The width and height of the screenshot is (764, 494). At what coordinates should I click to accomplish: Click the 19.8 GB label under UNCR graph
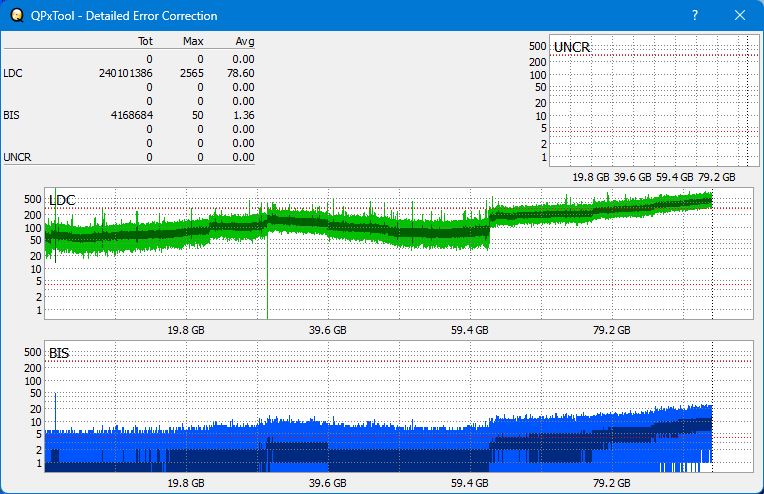[591, 177]
